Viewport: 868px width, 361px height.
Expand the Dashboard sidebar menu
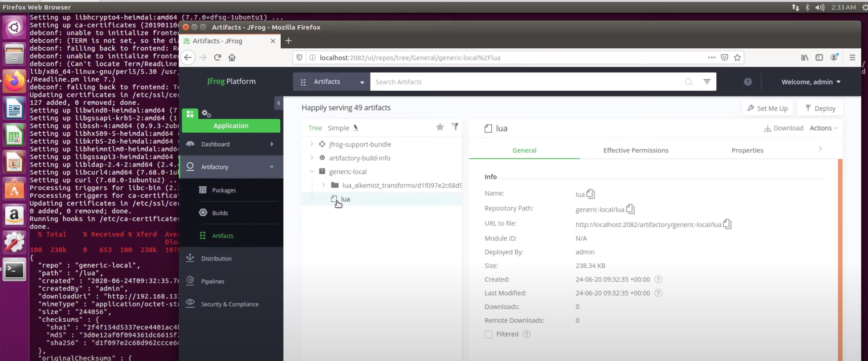click(272, 144)
